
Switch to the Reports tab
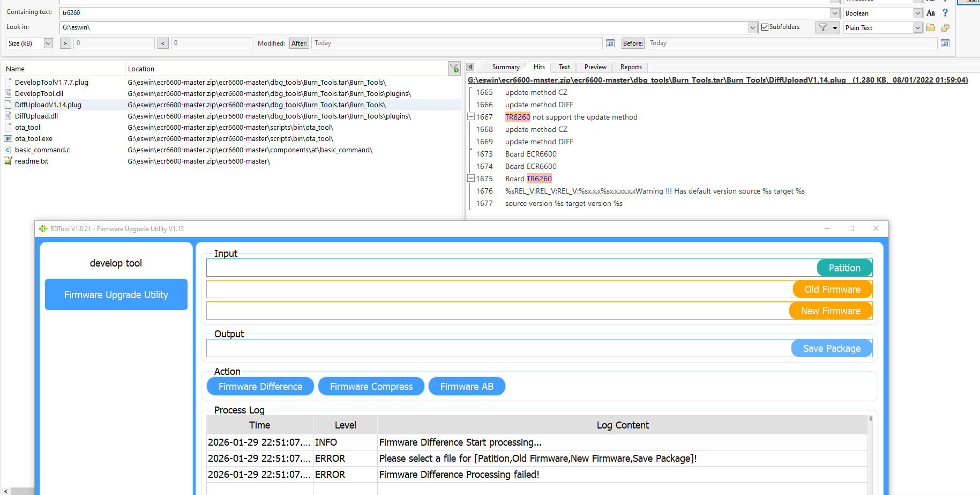631,67
